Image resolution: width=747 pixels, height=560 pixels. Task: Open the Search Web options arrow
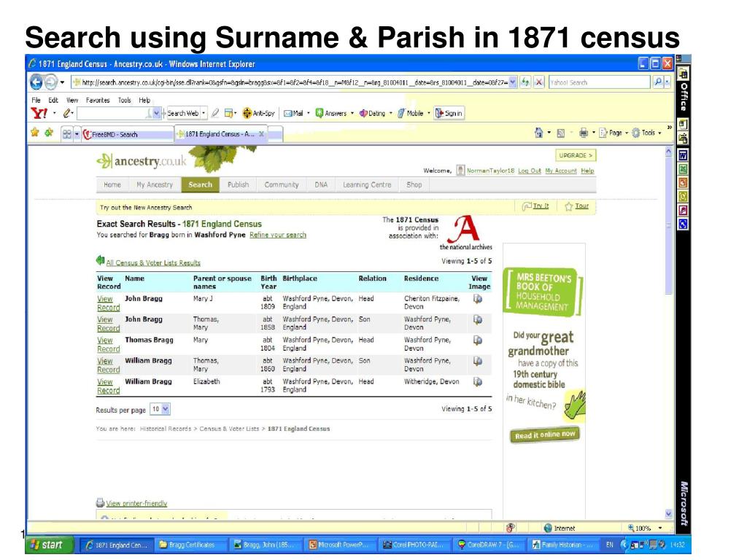click(x=204, y=113)
